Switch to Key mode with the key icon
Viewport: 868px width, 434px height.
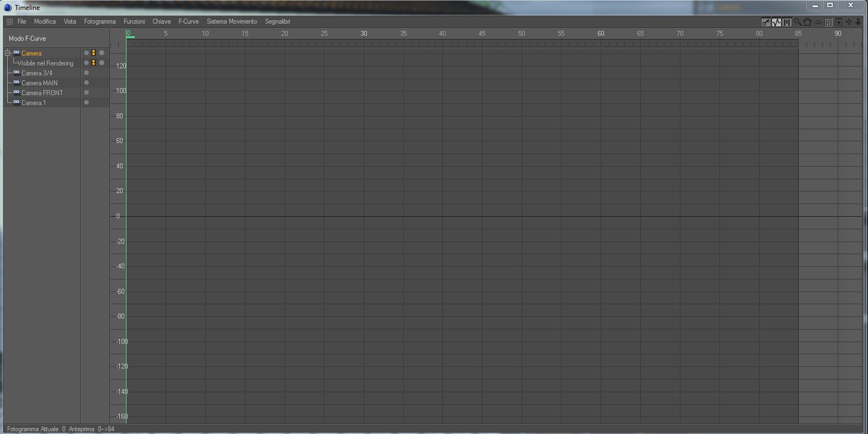click(x=766, y=22)
